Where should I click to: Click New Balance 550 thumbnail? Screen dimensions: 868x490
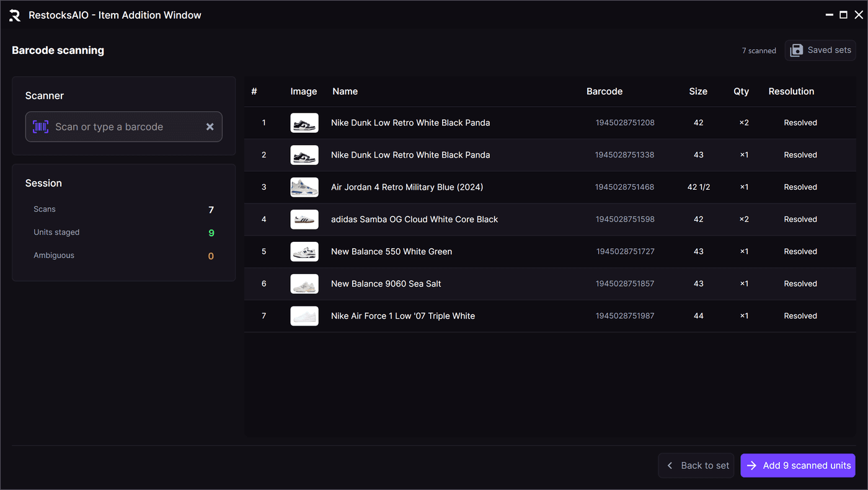(x=304, y=252)
